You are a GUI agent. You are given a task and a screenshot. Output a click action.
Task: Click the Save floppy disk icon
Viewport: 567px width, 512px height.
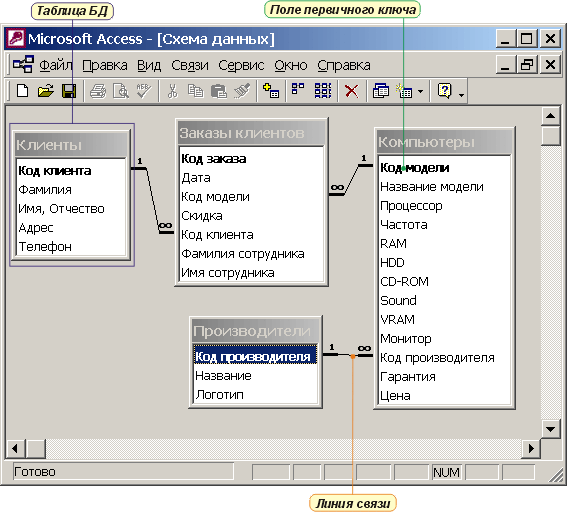tap(69, 91)
